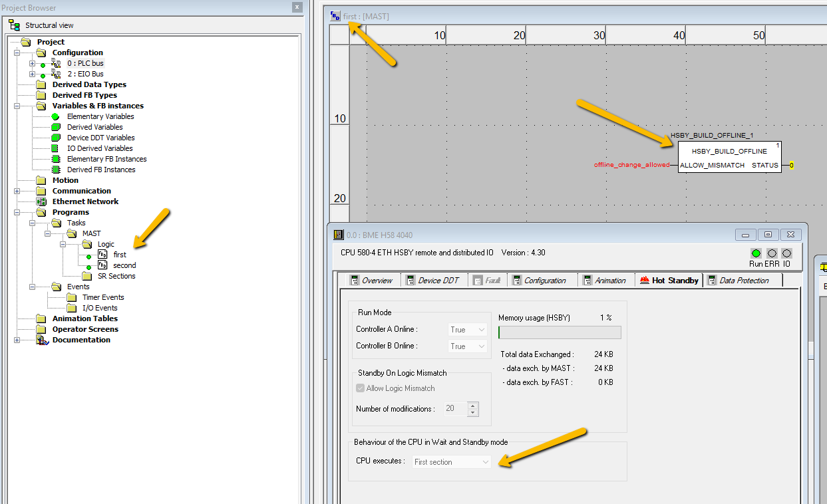
Task: Expand the 2 : EIO Bus node
Action: click(32, 74)
